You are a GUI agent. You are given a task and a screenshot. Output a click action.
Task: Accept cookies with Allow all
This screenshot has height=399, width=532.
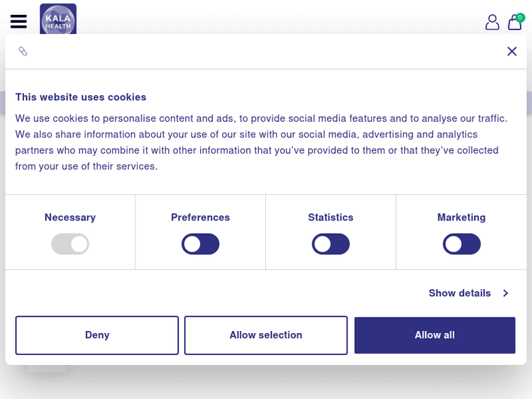tap(435, 335)
